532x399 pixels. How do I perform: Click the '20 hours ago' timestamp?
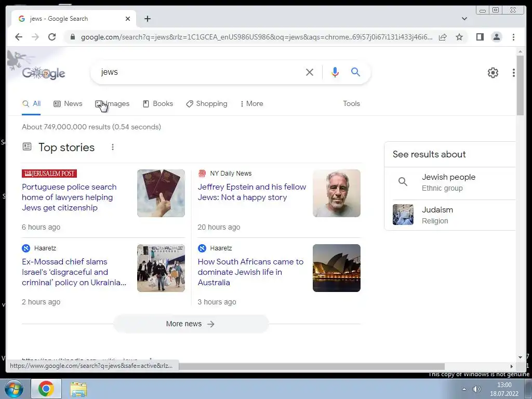click(x=219, y=227)
